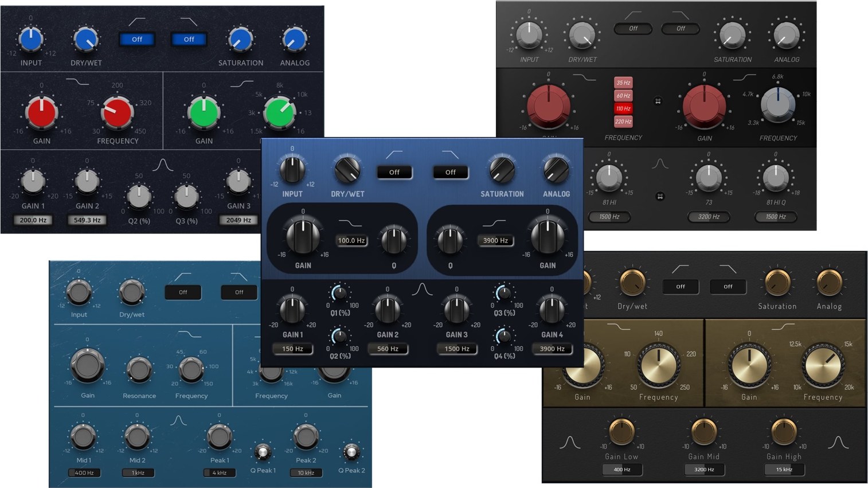Click the Saturation knob in the gold plugin
This screenshot has height=488, width=868.
tap(777, 283)
